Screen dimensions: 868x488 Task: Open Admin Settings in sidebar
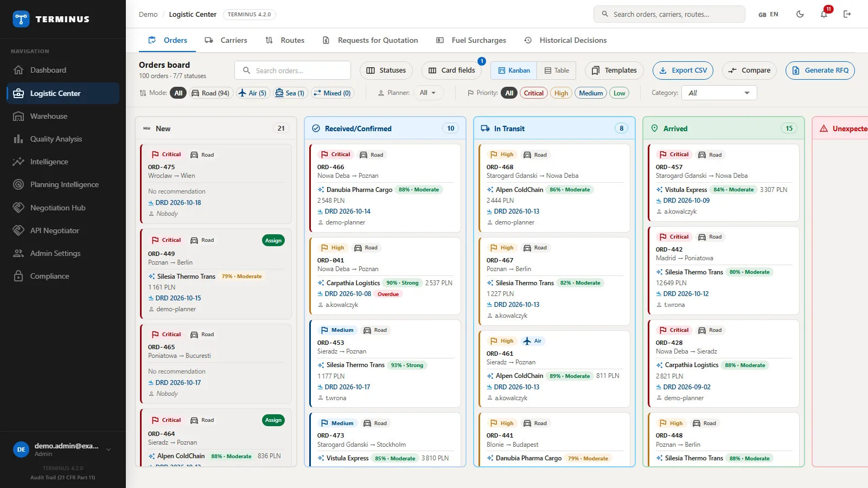pos(63,253)
